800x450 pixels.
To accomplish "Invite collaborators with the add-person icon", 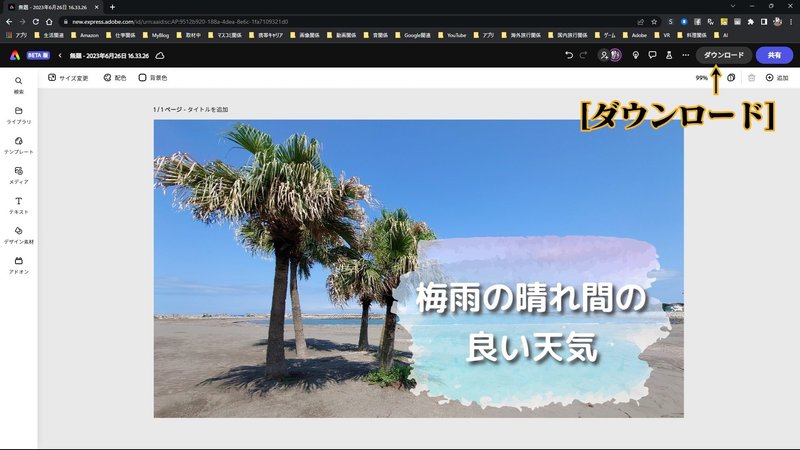I will (x=604, y=55).
